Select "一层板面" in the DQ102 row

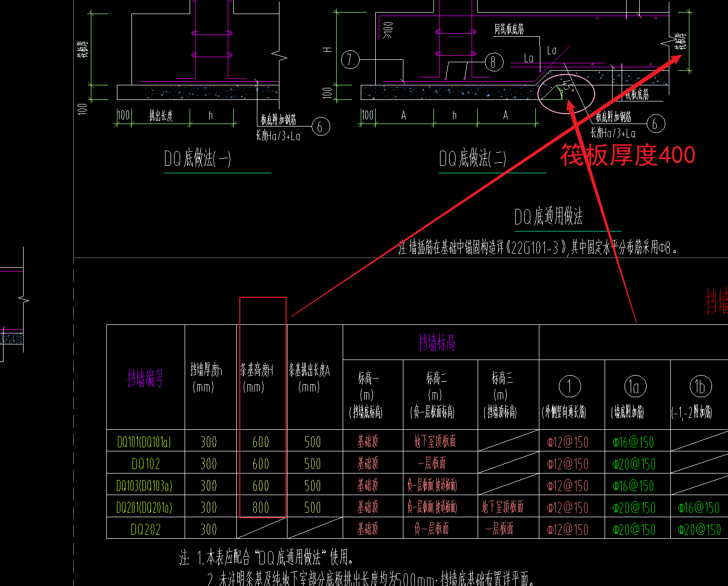coord(431,463)
